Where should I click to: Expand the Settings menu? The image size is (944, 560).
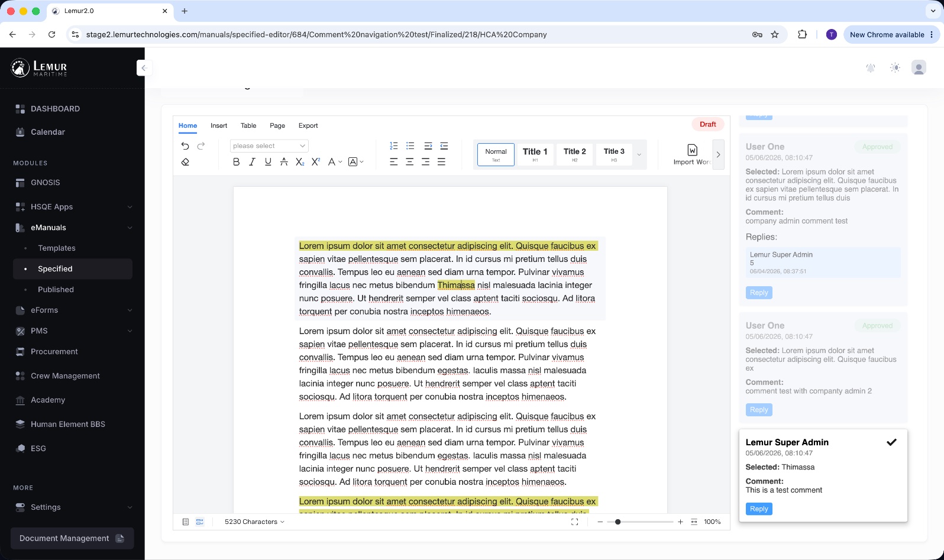73,507
